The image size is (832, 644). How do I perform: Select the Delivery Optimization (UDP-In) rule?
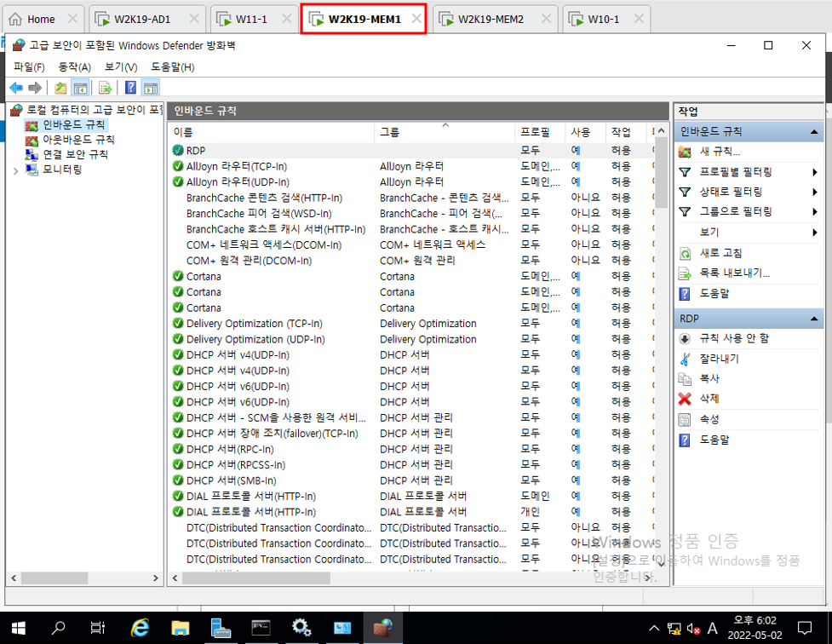[x=255, y=340]
